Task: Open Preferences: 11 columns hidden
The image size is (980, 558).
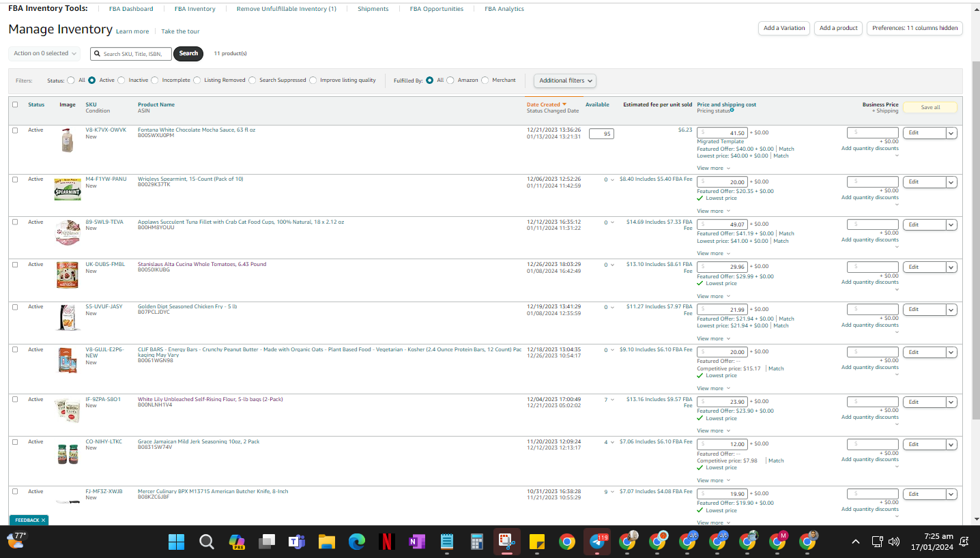Action: (x=914, y=28)
